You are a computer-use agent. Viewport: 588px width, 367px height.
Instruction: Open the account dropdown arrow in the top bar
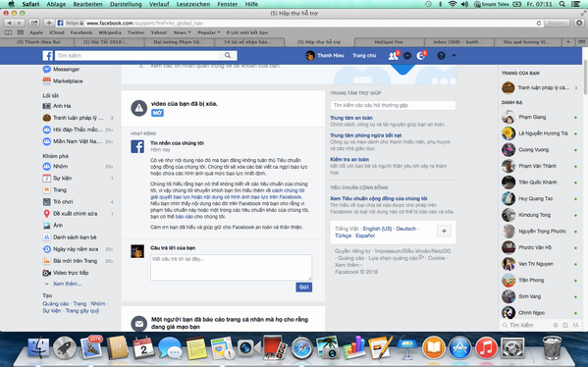[454, 56]
